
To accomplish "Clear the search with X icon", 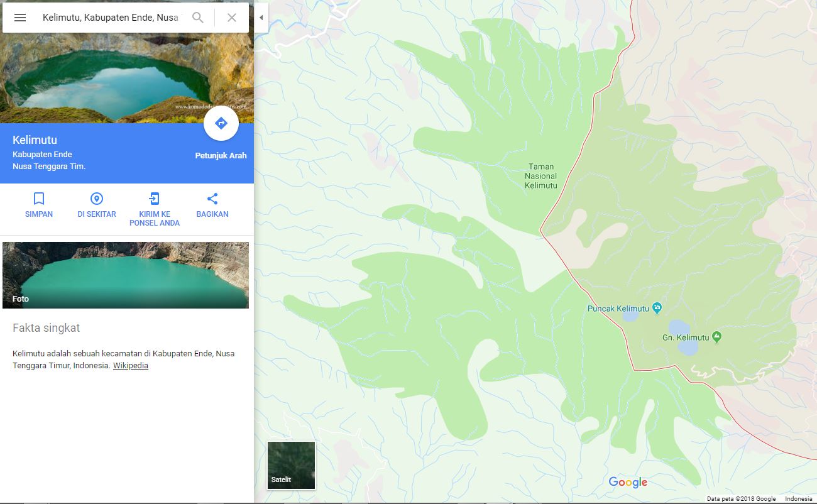I will pyautogui.click(x=232, y=18).
